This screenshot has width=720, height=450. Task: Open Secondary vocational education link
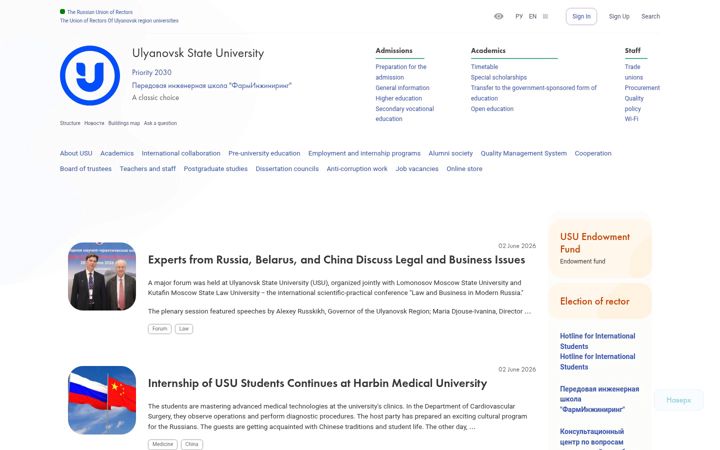point(405,114)
